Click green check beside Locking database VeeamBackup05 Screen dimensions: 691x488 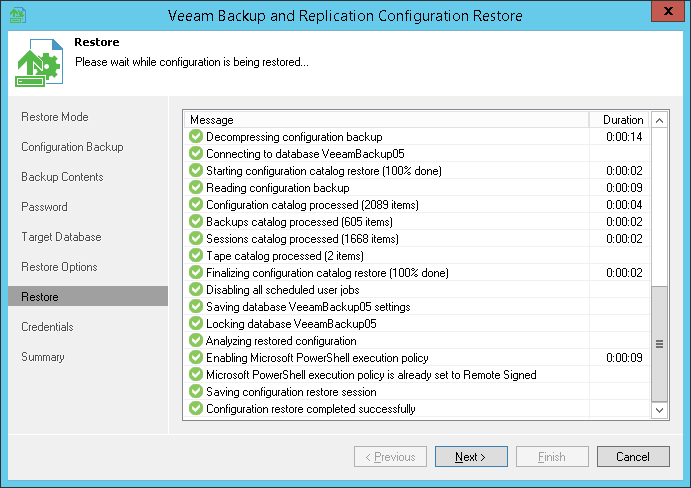[196, 324]
